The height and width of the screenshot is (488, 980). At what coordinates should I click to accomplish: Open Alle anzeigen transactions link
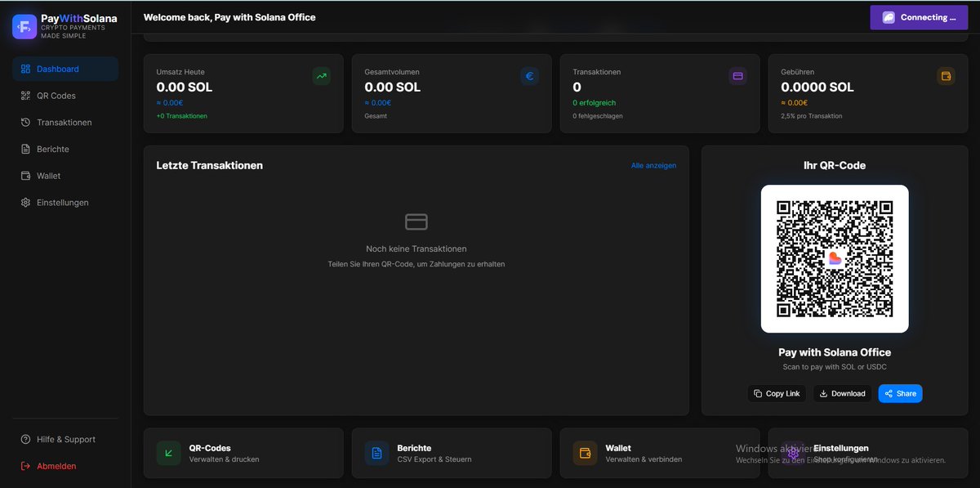tap(653, 166)
